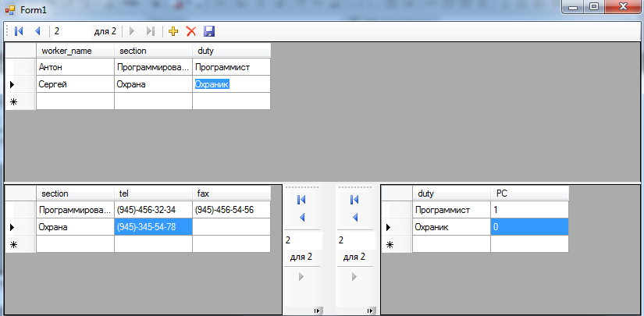This screenshot has height=316, width=644.
Task: Move previous in left vertical navigator
Action: point(302,218)
